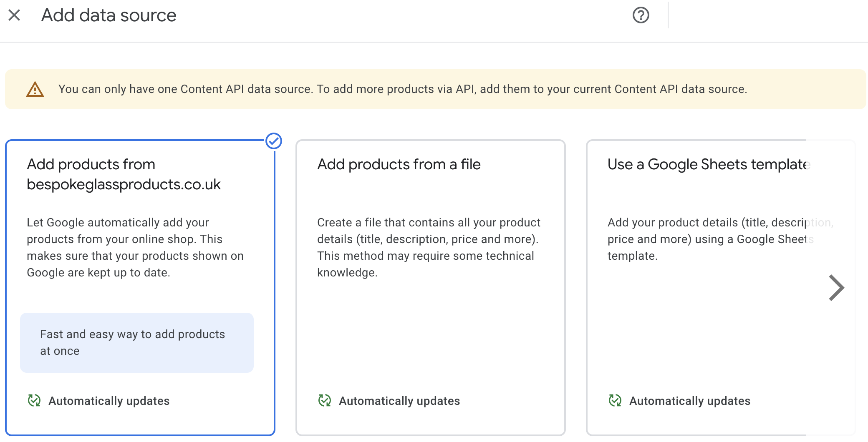Click the auto-update icon on file card

point(325,401)
